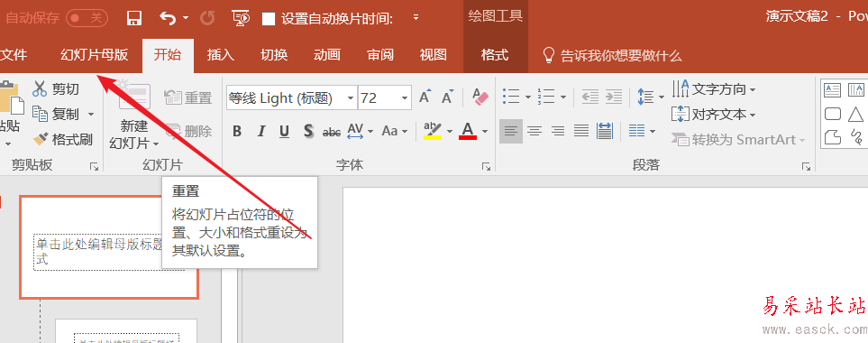
Task: Click the Undo arrow icon
Action: (167, 18)
